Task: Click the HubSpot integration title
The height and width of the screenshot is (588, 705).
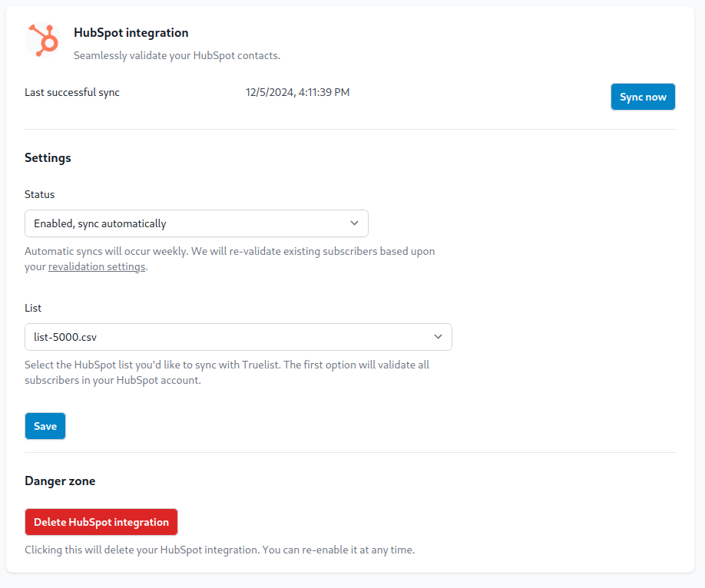Action: (131, 33)
